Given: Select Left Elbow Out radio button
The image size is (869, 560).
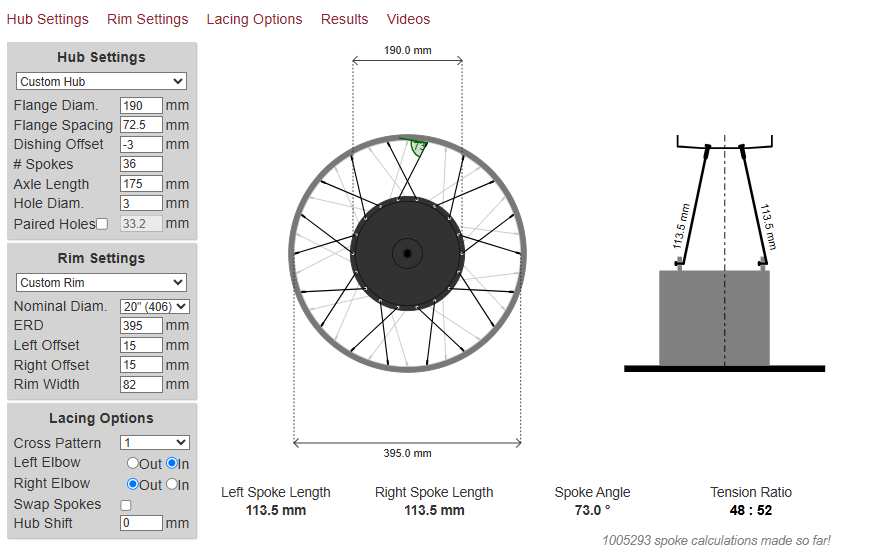Looking at the screenshot, I should (x=133, y=463).
